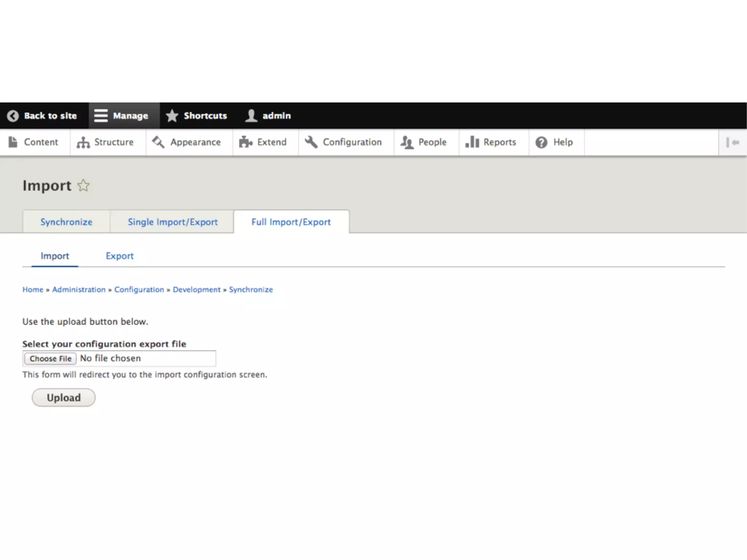Open the Help question mark icon
The image size is (747, 560).
point(541,142)
